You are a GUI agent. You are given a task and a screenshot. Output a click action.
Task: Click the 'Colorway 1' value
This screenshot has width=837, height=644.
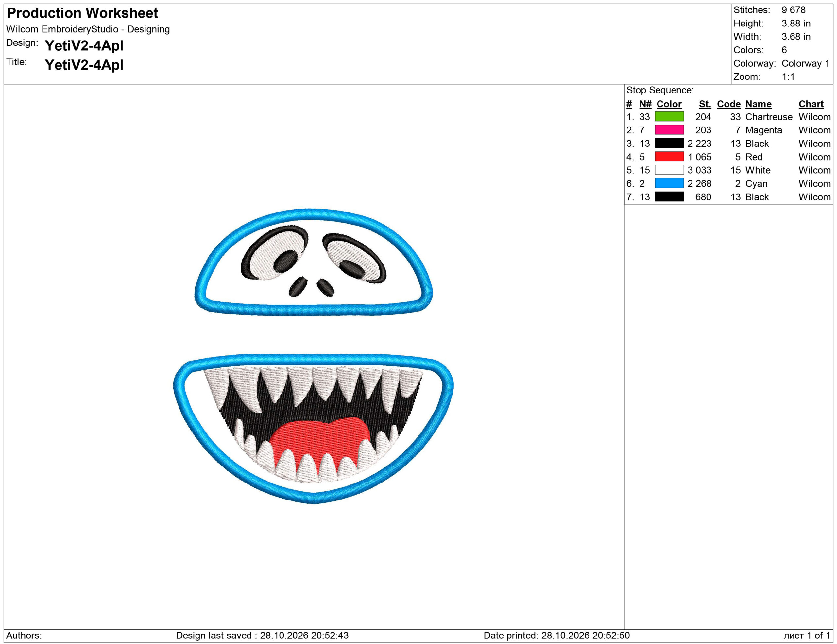805,63
